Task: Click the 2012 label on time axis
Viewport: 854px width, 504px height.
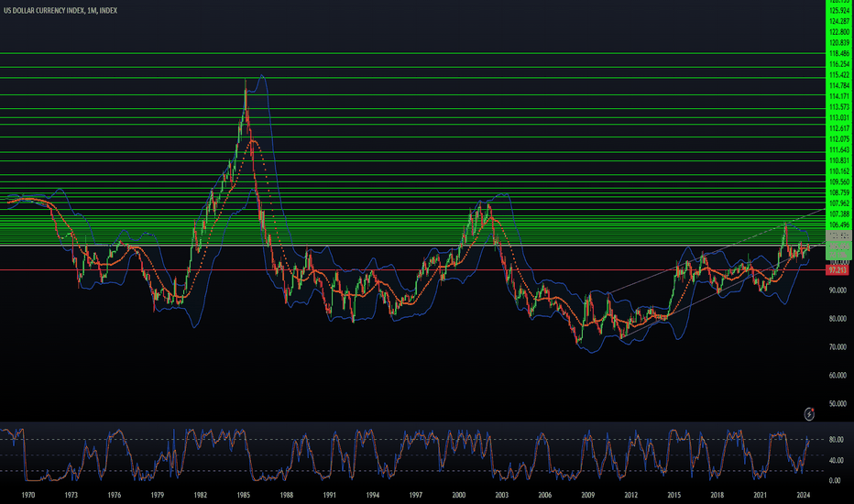Action: click(630, 495)
